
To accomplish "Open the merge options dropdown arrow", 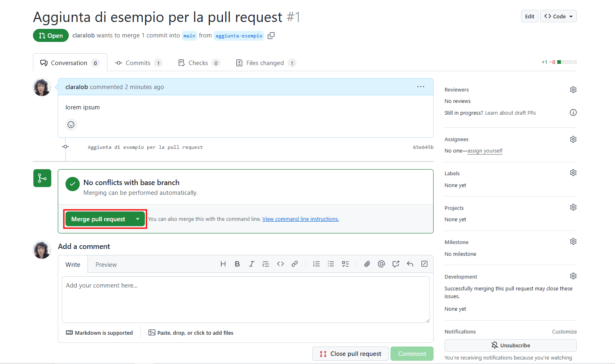I will coord(138,219).
